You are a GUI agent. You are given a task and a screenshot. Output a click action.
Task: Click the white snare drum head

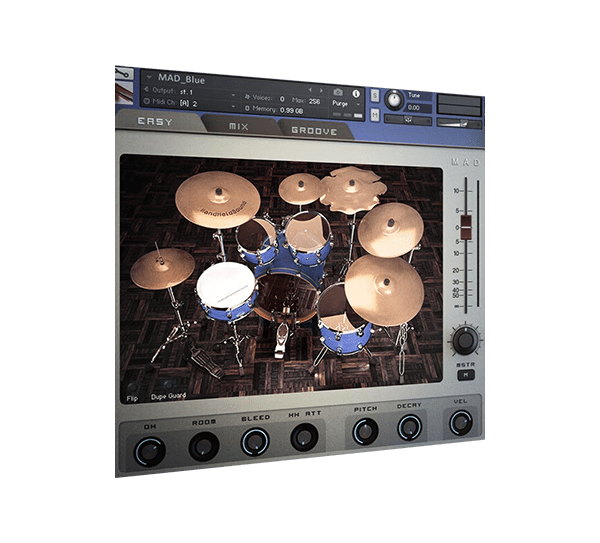pos(226,285)
